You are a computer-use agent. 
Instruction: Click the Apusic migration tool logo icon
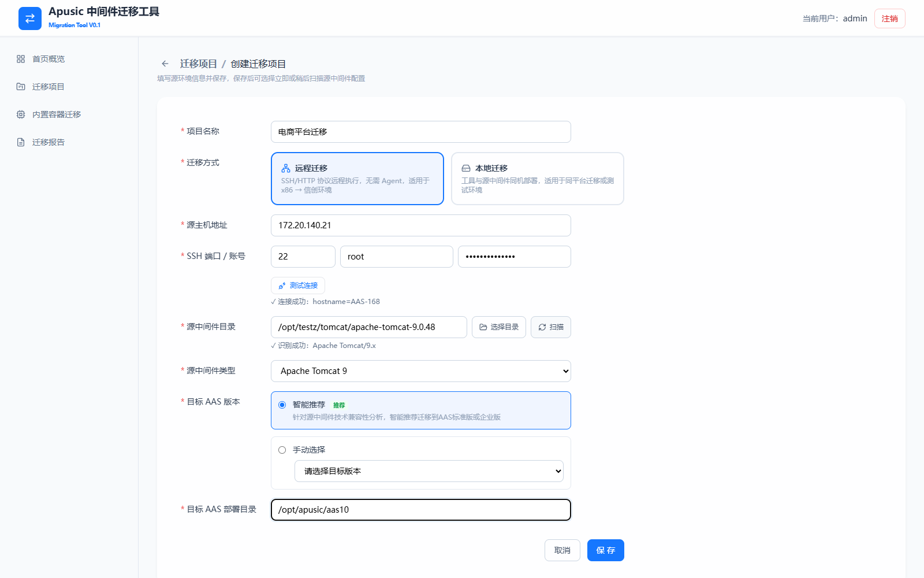30,18
